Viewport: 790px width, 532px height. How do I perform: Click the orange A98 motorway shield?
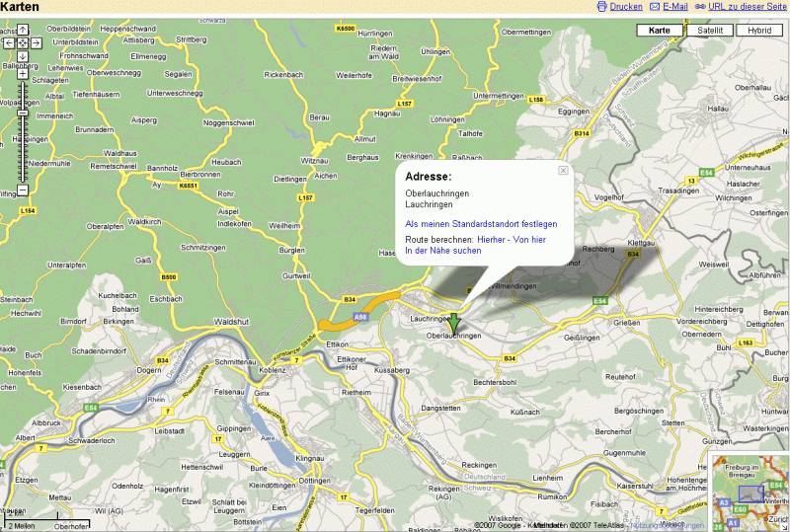coord(360,317)
